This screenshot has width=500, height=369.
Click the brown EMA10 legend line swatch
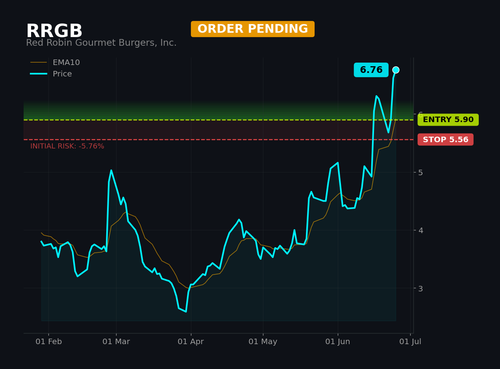[39, 62]
